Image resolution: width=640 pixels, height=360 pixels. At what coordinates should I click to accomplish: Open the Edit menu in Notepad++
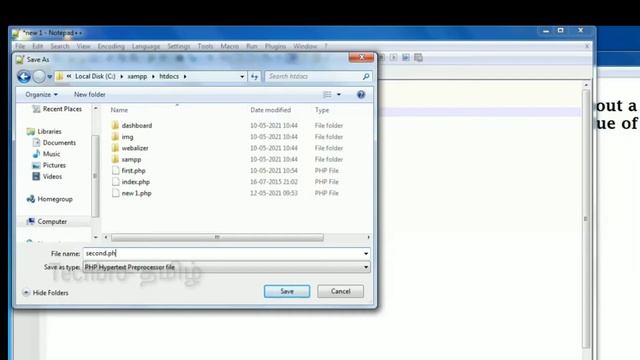[38, 46]
